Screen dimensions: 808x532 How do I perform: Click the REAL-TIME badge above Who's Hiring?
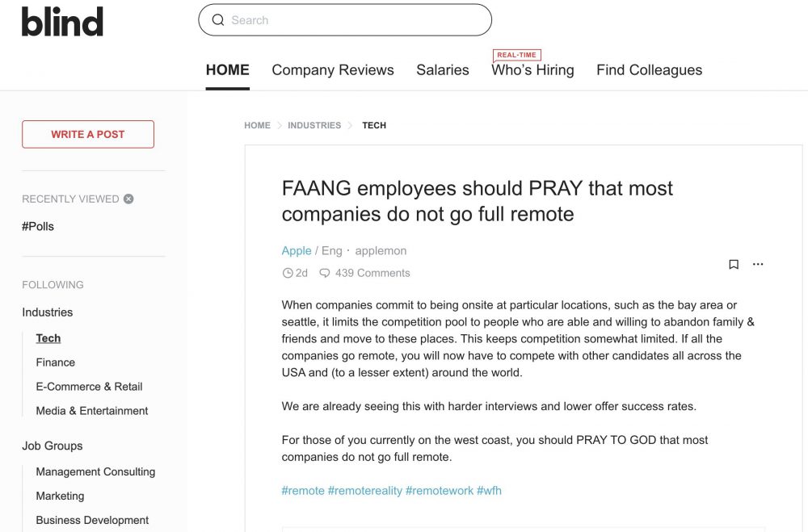click(x=517, y=55)
